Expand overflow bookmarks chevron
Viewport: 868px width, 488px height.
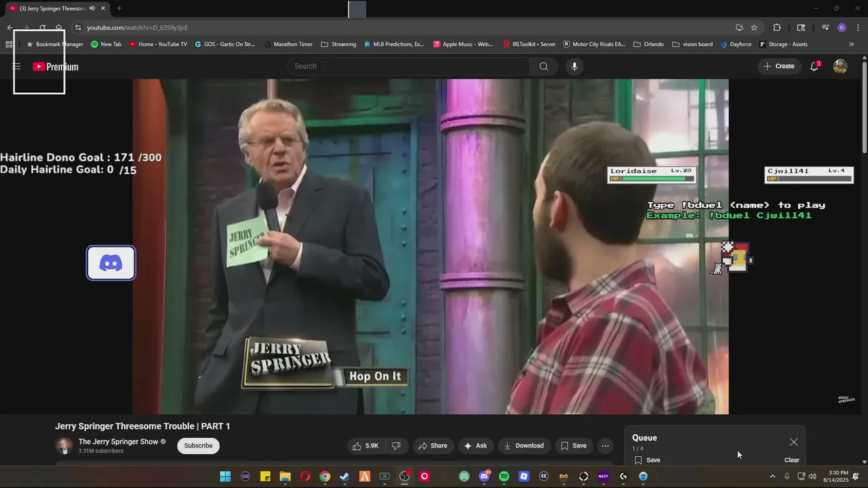point(852,44)
